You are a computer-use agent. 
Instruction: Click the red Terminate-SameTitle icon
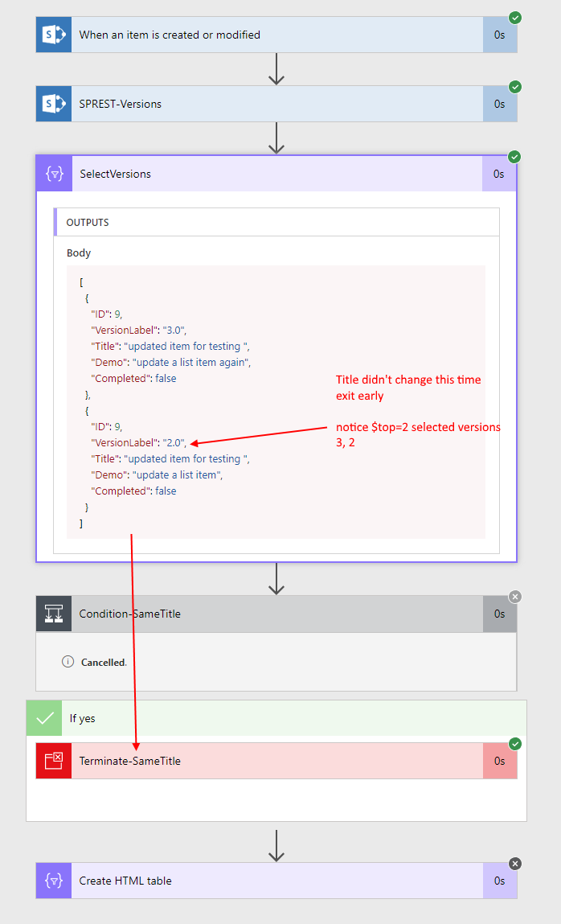tap(54, 761)
